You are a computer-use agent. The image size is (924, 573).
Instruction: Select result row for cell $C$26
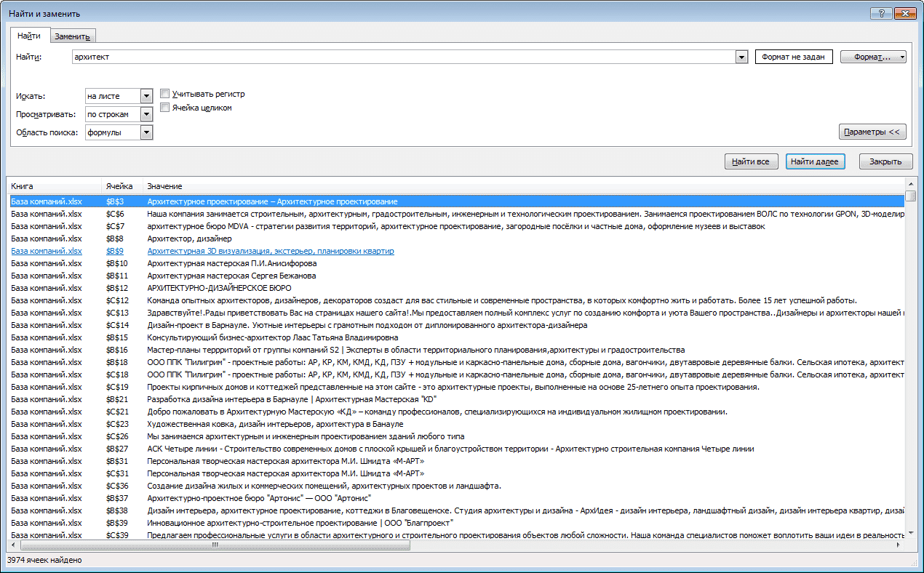coord(456,436)
